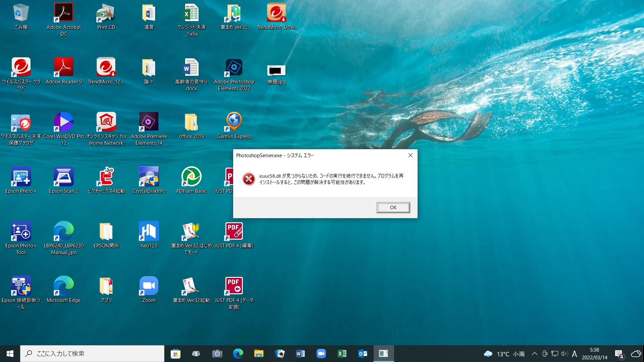The height and width of the screenshot is (362, 644).
Task: Open Microsoft Word from the taskbar
Action: [300, 354]
